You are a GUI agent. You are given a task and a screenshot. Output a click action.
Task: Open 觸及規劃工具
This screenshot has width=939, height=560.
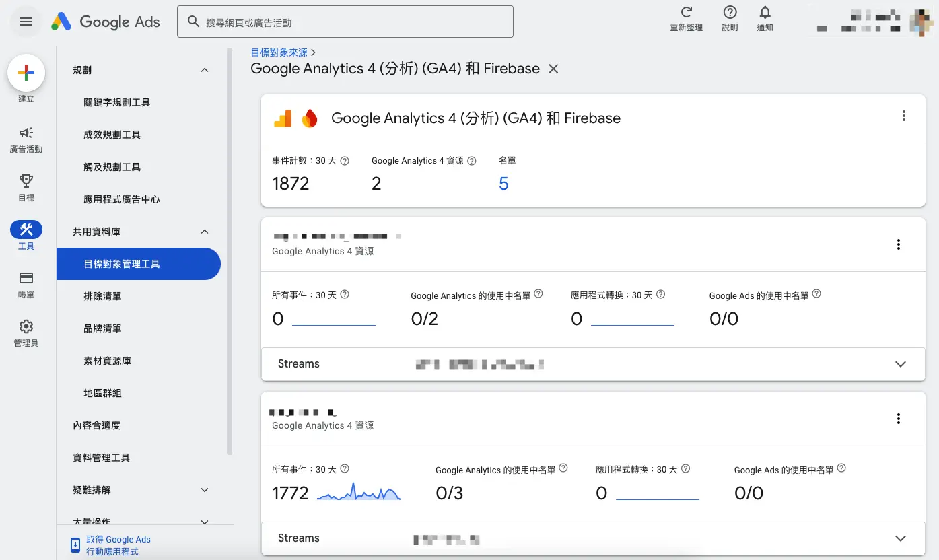click(x=112, y=167)
